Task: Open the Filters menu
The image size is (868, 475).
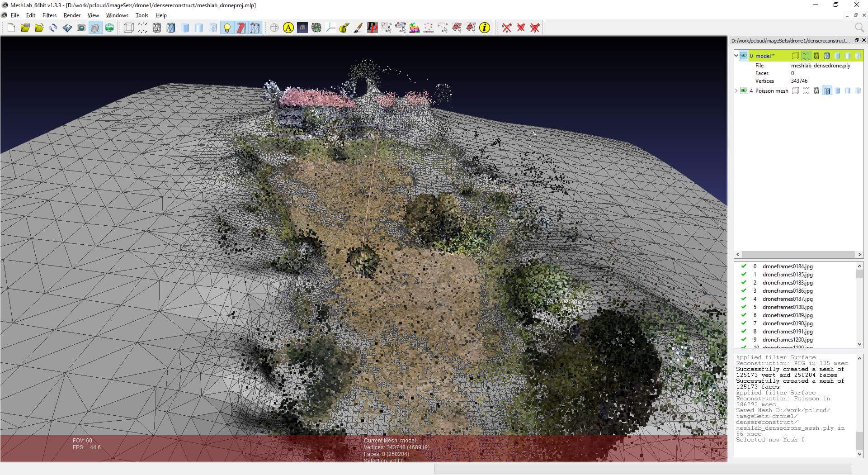Action: pyautogui.click(x=49, y=15)
